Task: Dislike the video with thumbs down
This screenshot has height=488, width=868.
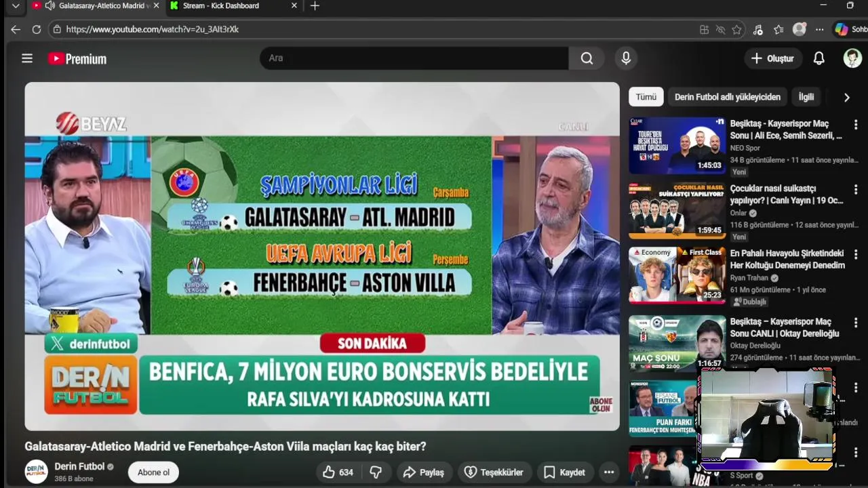Action: [x=376, y=472]
